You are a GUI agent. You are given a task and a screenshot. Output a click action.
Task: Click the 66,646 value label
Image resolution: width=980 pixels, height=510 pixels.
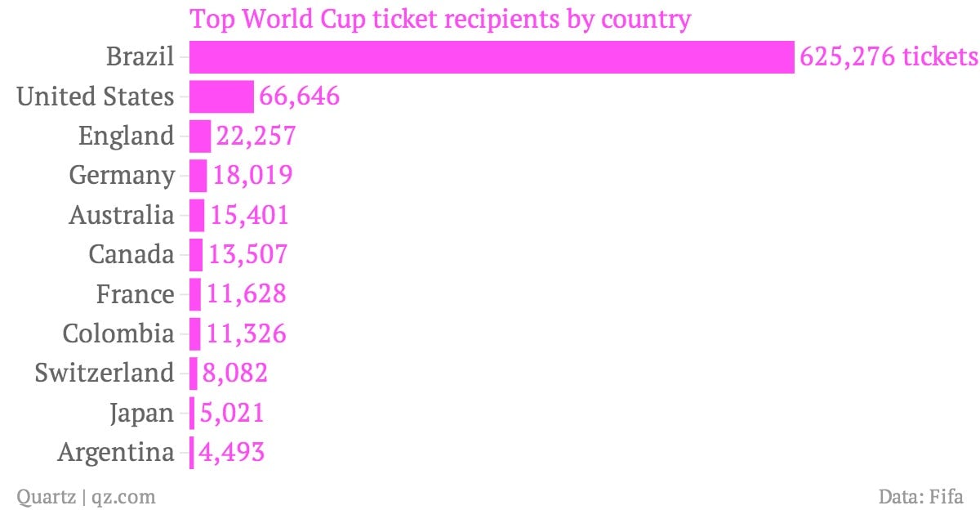tap(299, 96)
